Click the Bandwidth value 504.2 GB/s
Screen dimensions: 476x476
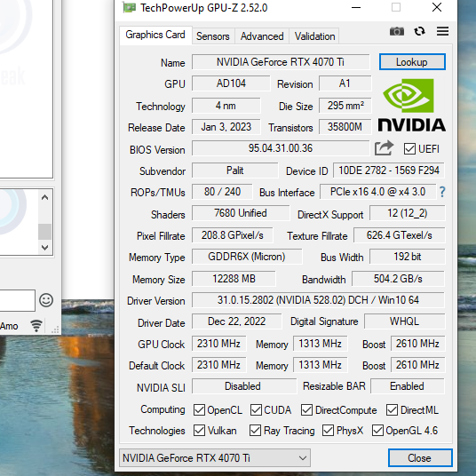pyautogui.click(x=398, y=279)
